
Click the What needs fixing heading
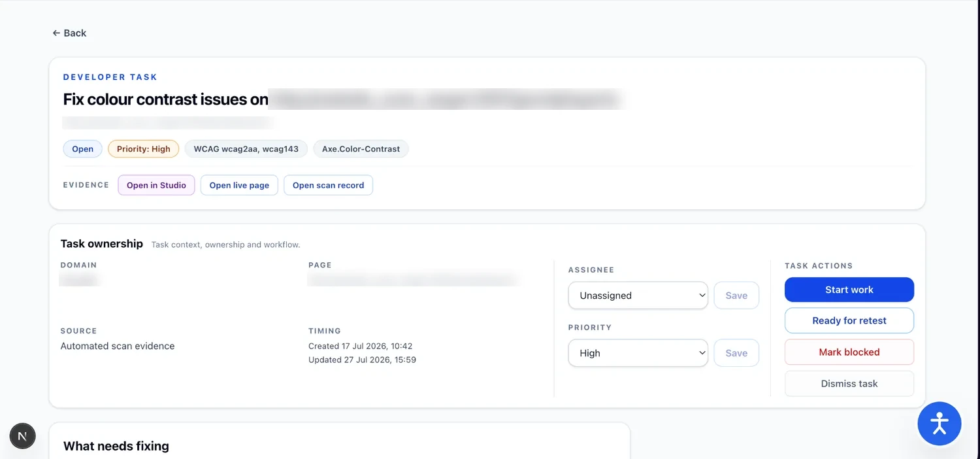(116, 446)
